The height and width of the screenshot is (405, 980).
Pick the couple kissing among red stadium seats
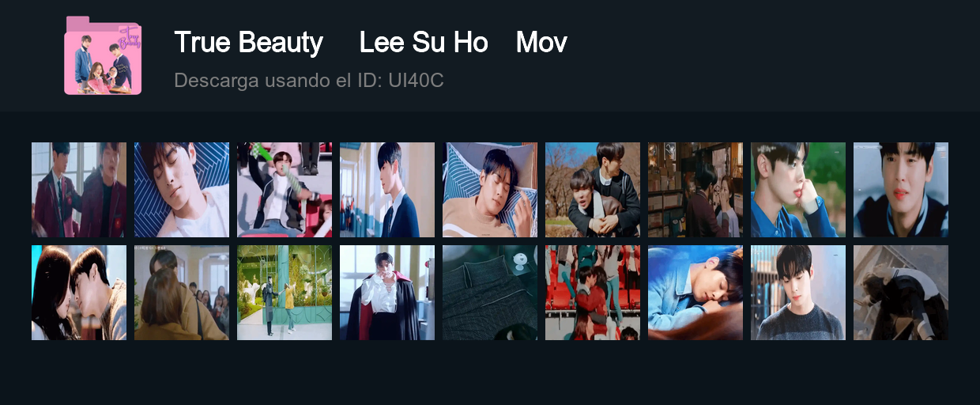tap(593, 293)
